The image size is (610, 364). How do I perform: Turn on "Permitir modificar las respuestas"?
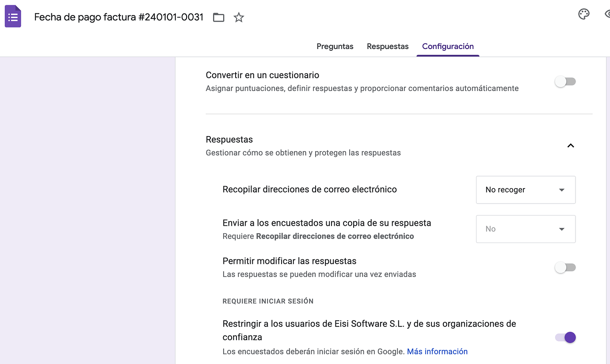tap(565, 267)
